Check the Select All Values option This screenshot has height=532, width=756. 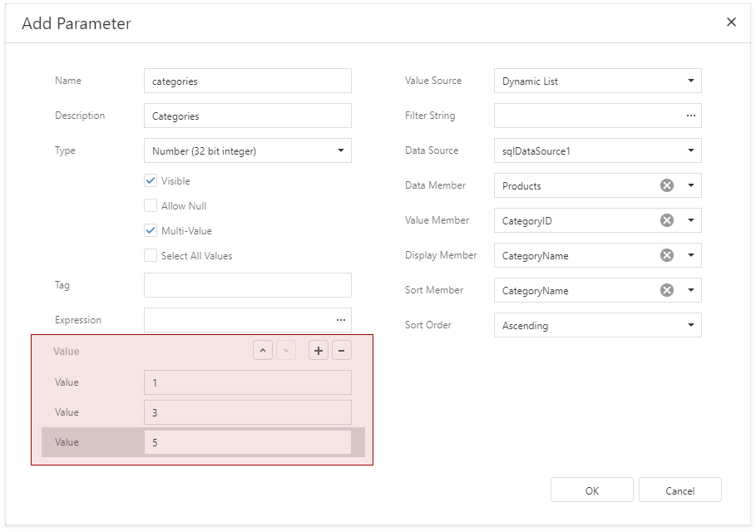tap(151, 255)
